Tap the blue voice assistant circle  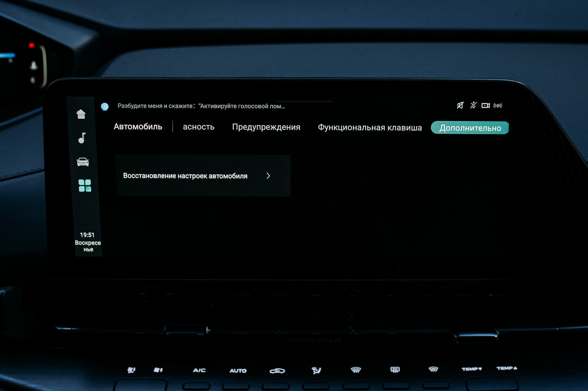(x=105, y=106)
